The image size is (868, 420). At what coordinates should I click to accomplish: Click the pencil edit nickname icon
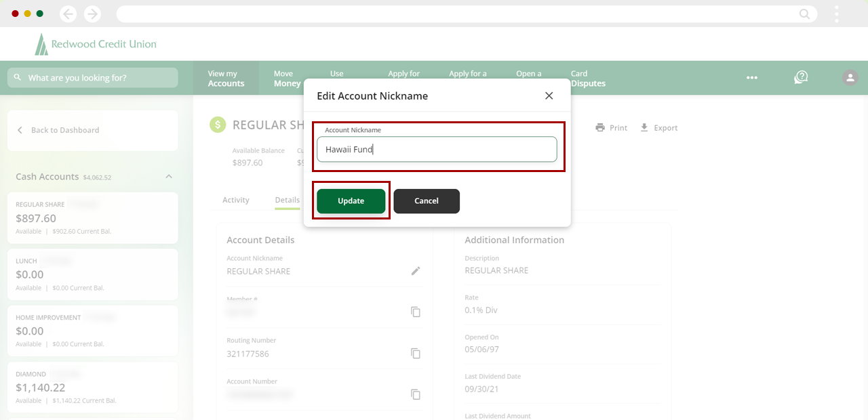click(416, 271)
